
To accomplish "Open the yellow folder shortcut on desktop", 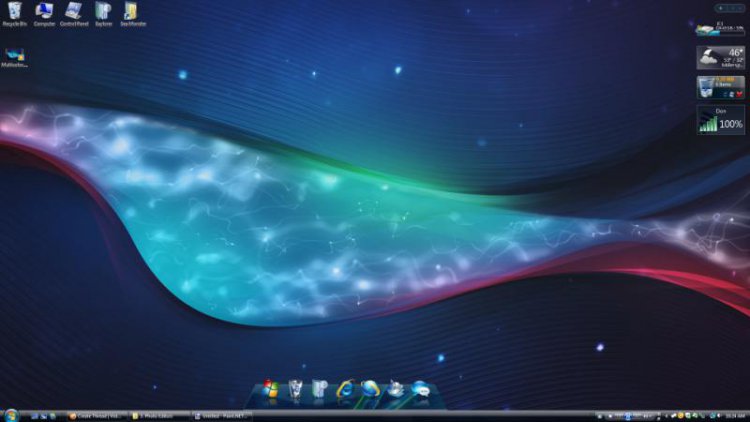I will pos(132,13).
